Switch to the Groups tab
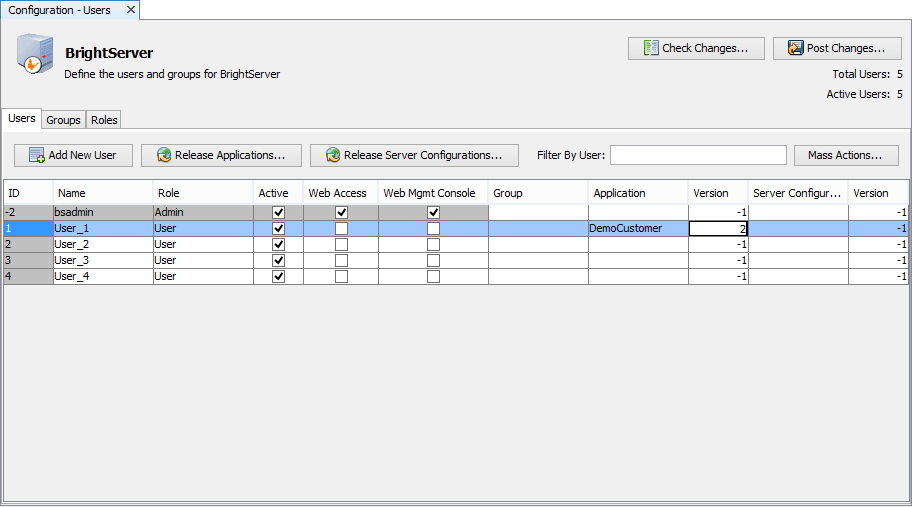Screen dimensions: 912x507 click(x=63, y=120)
